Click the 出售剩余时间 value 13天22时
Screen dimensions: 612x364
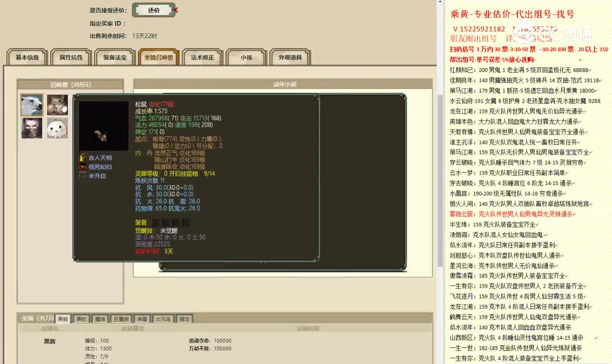(144, 36)
